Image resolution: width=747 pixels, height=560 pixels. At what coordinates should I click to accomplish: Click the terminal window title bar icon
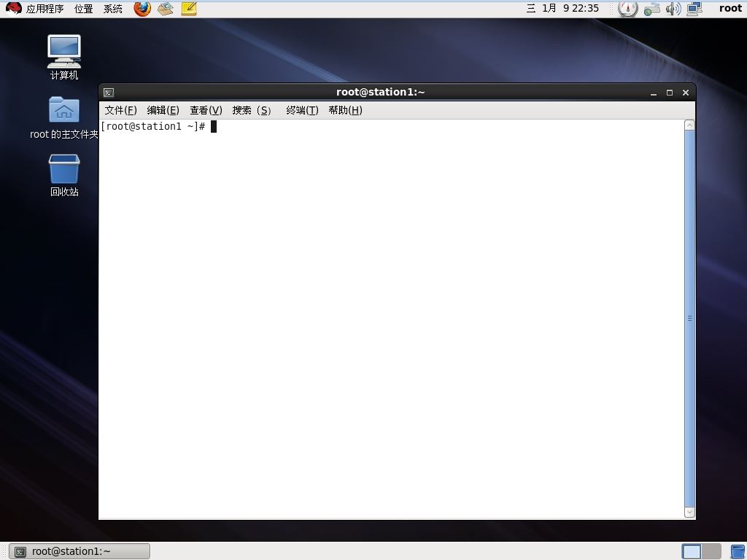(109, 93)
